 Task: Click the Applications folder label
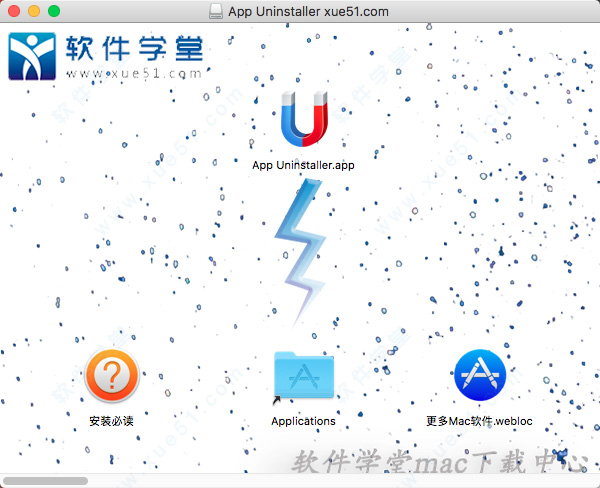click(303, 421)
